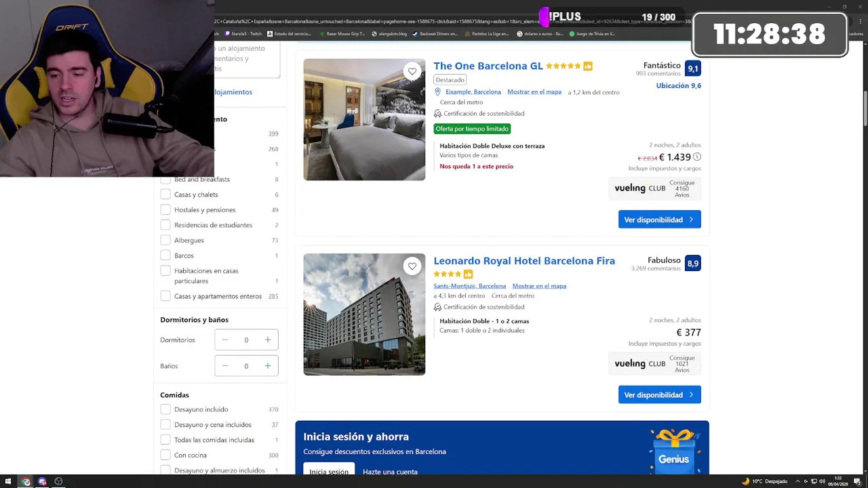Check Habitaciones en casas particulares filter
The image size is (868, 488).
pyautogui.click(x=165, y=270)
